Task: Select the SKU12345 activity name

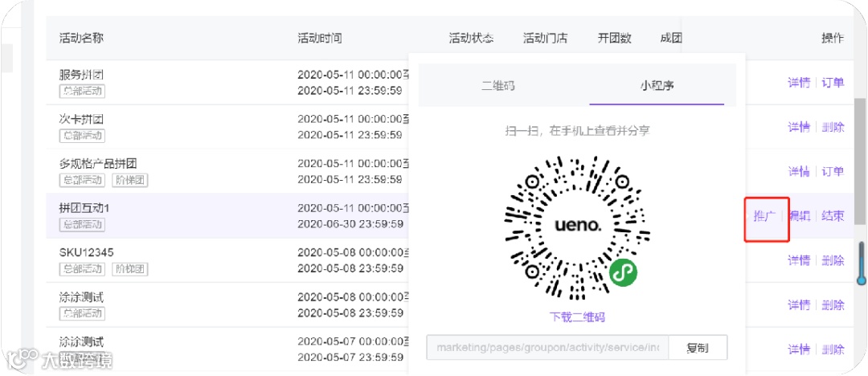Action: pyautogui.click(x=86, y=252)
